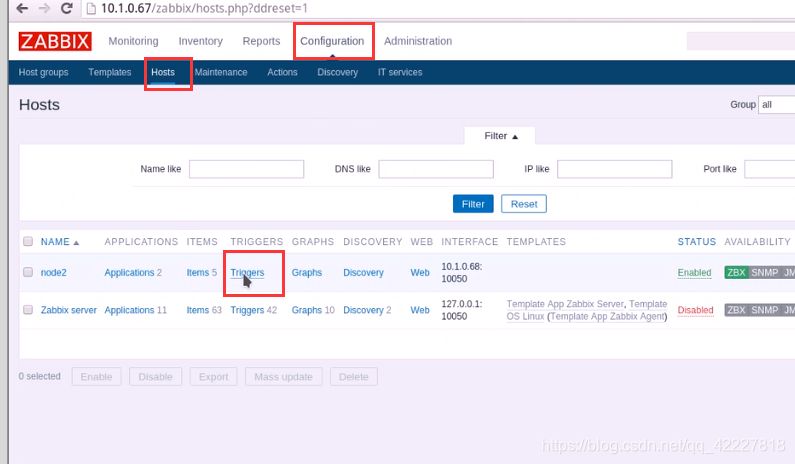Click the Reset button
Viewport: 795px width, 464px height.
524,204
